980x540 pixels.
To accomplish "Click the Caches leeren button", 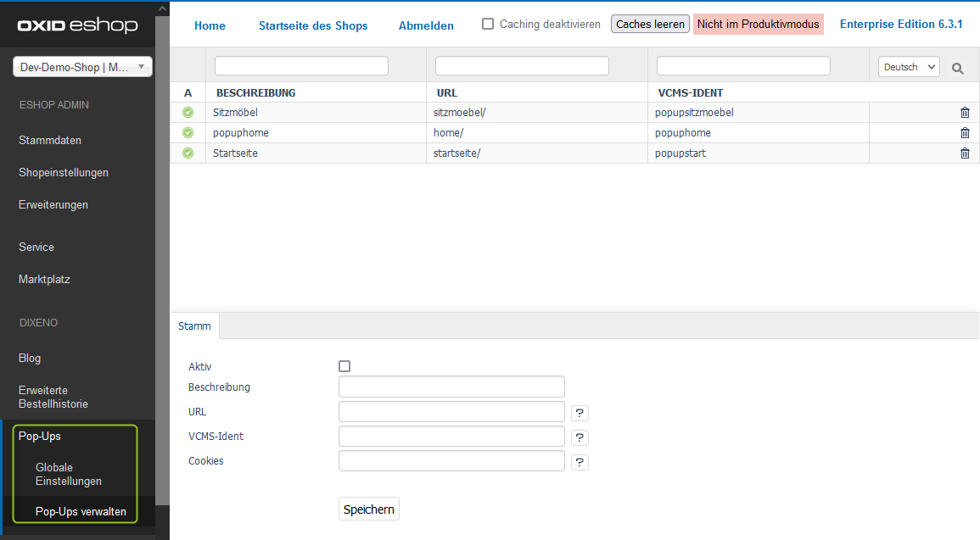I will point(650,24).
